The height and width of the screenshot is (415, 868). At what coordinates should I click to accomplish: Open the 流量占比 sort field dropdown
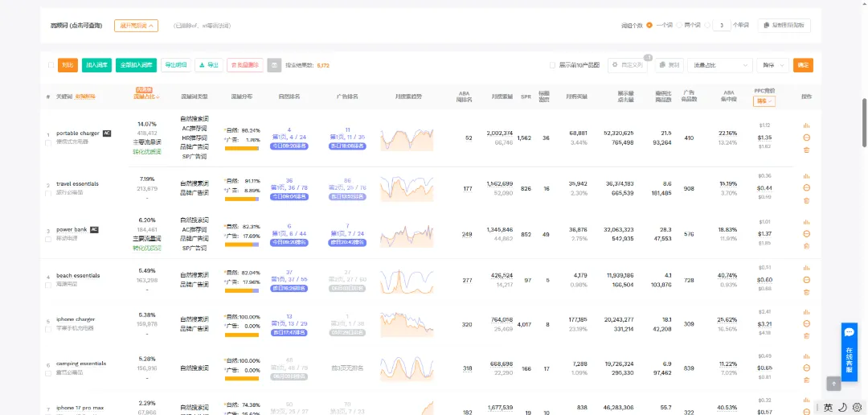719,65
